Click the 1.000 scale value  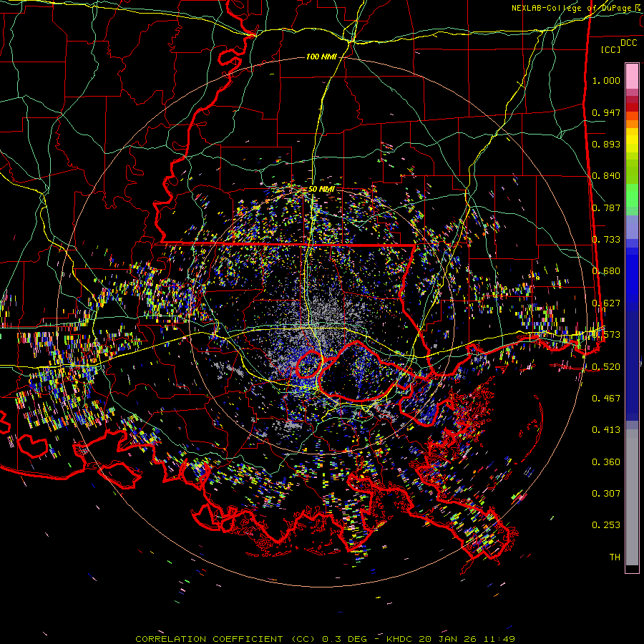pos(606,80)
